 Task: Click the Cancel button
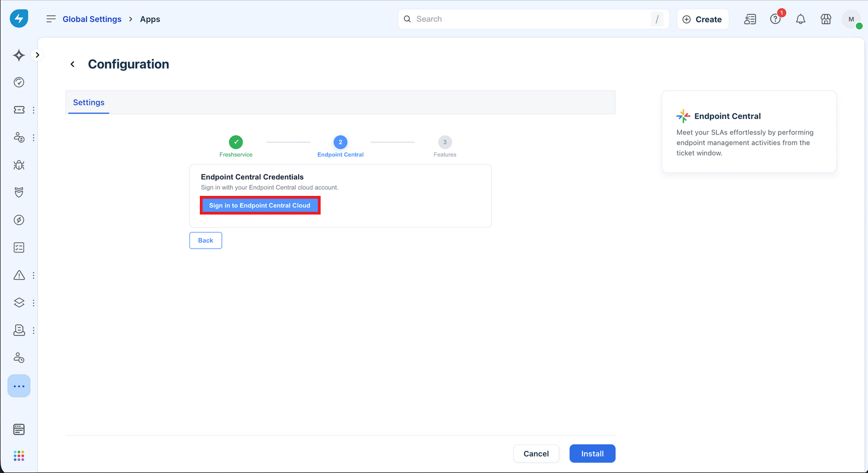536,454
